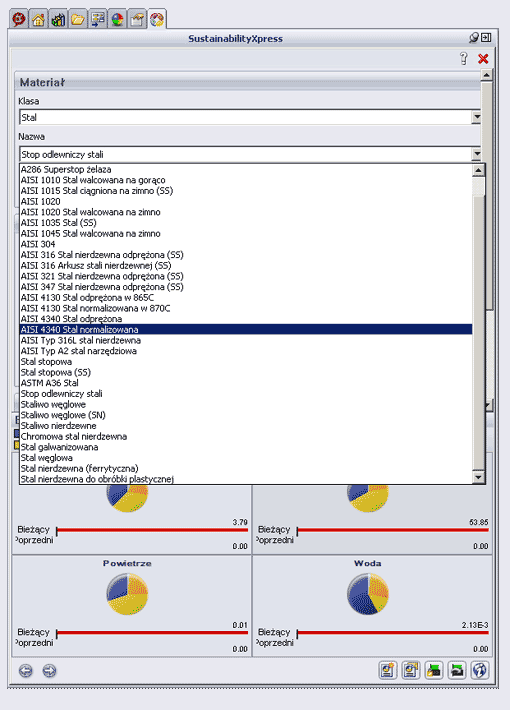Click the report icon with a star
The width and height of the screenshot is (510, 710).
pos(388,670)
